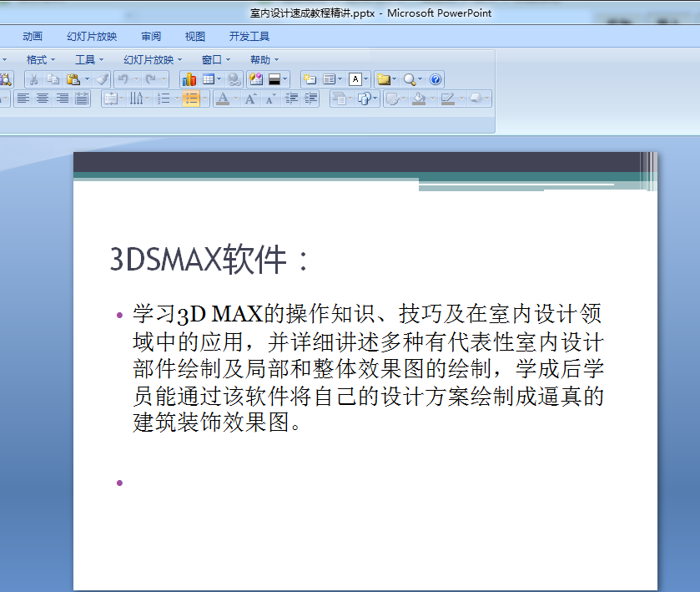This screenshot has height=592, width=700.
Task: Distribute text evenly icon
Action: 82,99
